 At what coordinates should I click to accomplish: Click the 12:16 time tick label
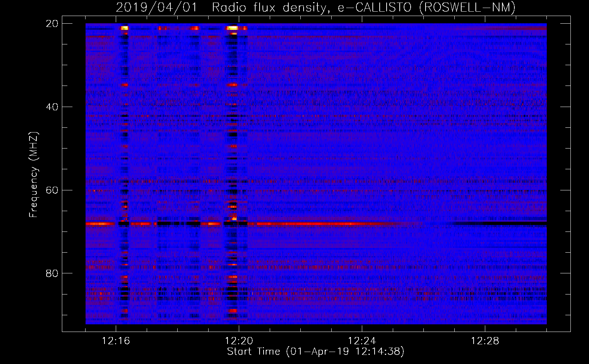116,341
